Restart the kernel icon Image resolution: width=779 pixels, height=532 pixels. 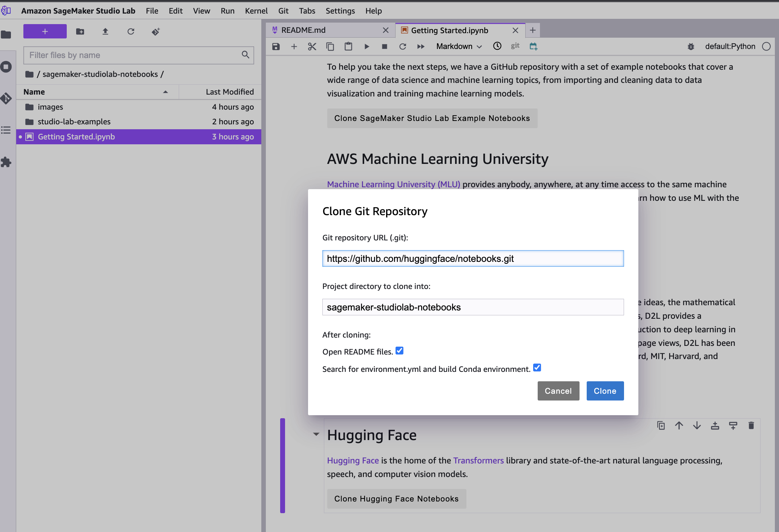click(x=403, y=46)
